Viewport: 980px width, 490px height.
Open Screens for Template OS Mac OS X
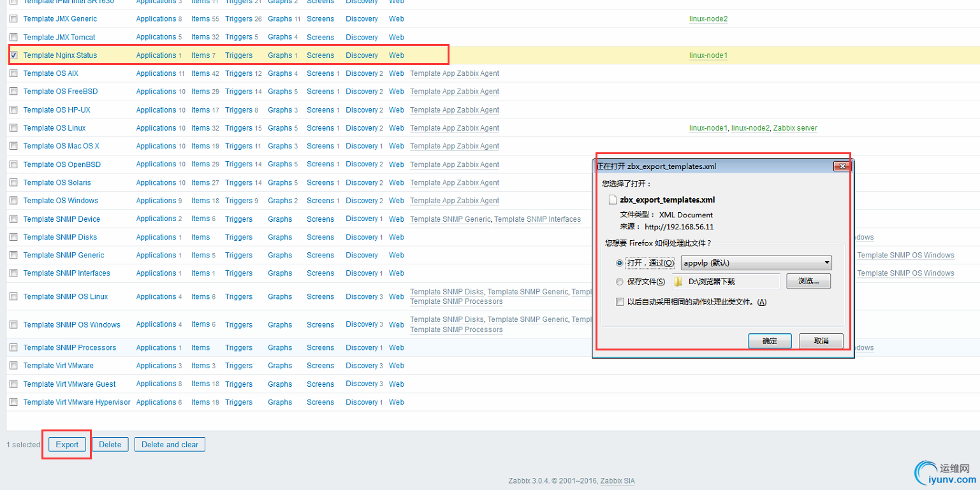320,146
